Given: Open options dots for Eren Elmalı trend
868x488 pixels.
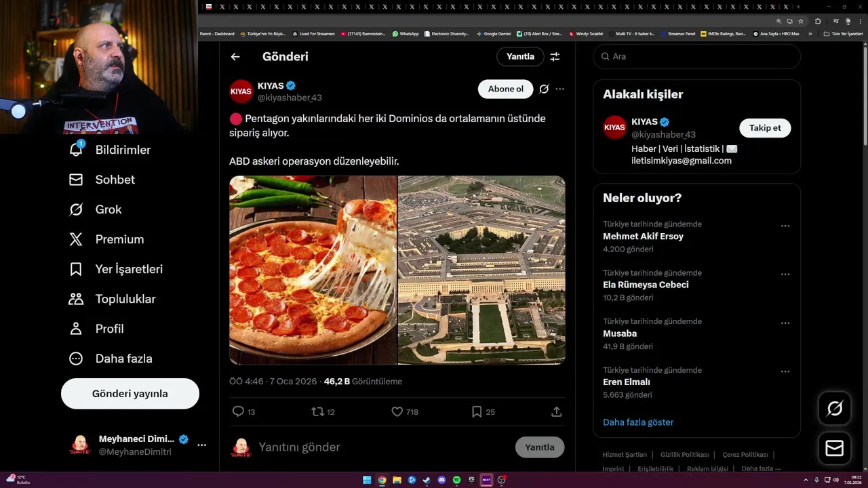Looking at the screenshot, I should [785, 371].
